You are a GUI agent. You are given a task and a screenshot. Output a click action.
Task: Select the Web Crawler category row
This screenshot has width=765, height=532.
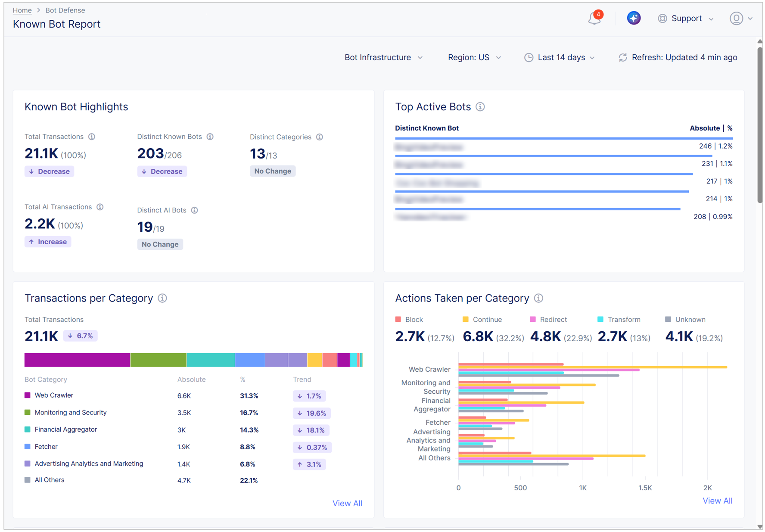point(193,395)
